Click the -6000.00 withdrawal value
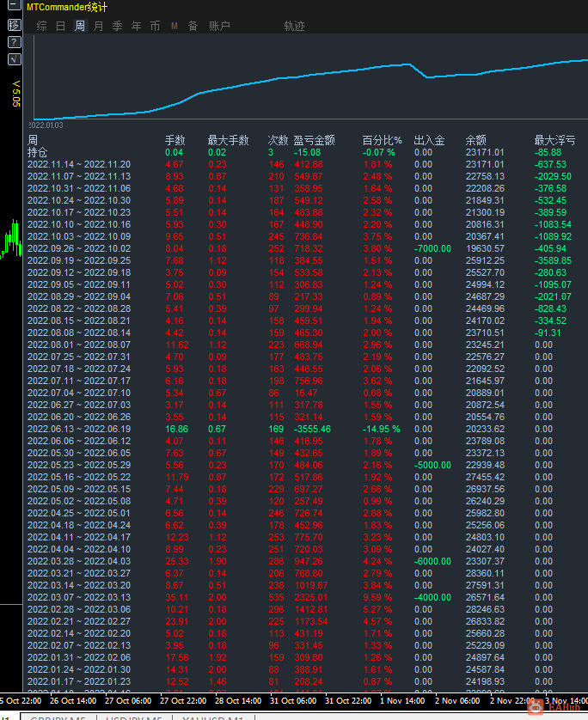Viewport: 588px width, 720px height. pos(432,561)
